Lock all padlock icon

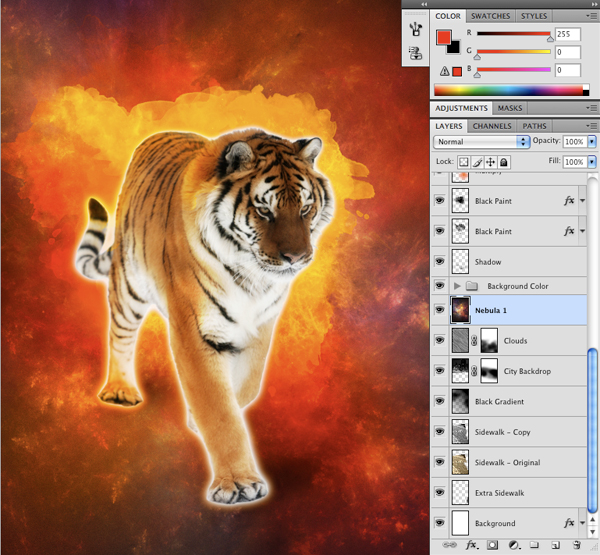(504, 162)
